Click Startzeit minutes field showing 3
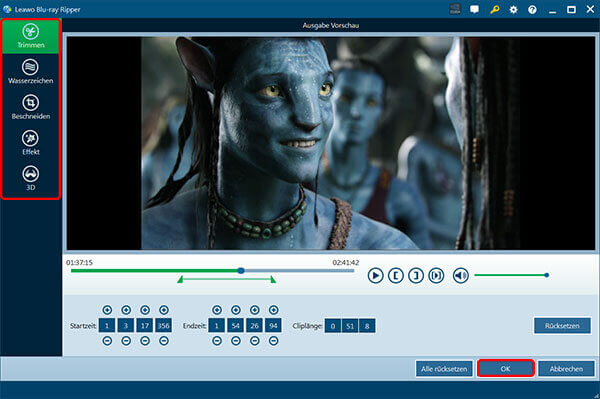The height and width of the screenshot is (399, 600). [x=126, y=326]
